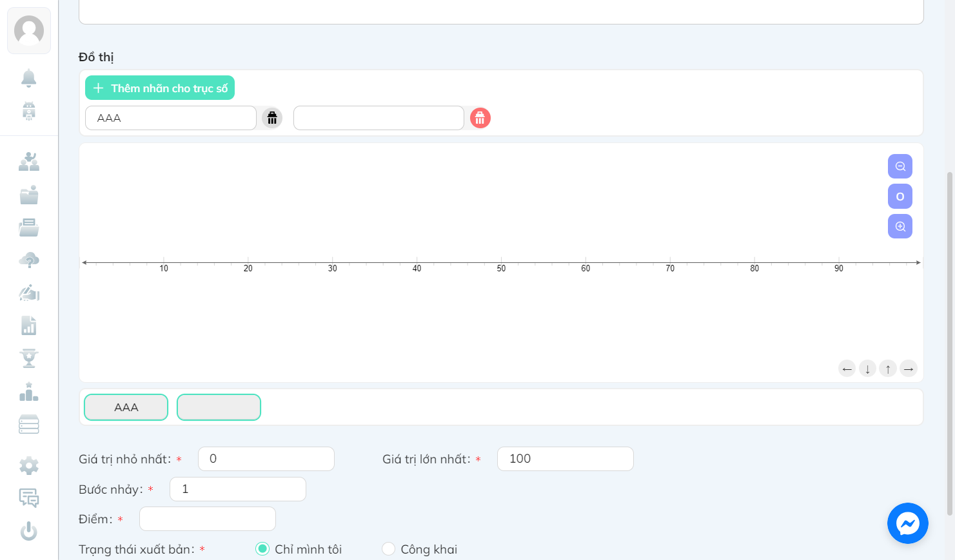The image size is (955, 560).
Task: Select the 'Chỉ mình tôi' radio option
Action: point(262,549)
